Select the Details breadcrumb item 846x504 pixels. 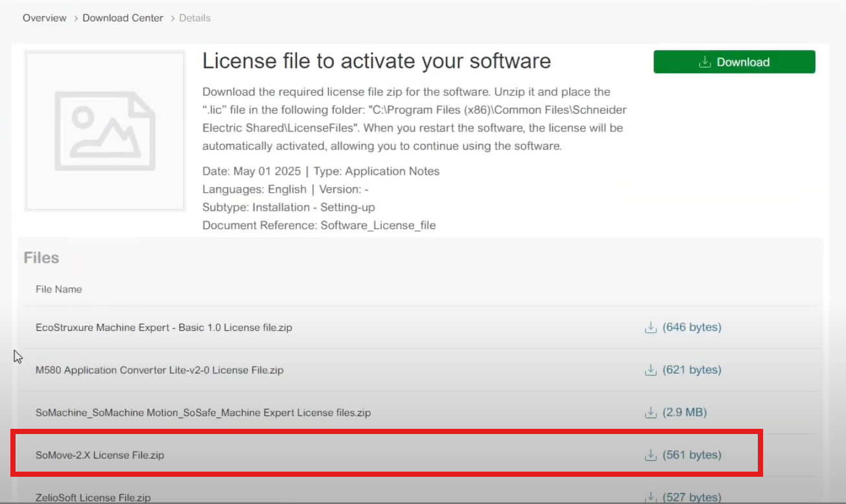click(194, 18)
